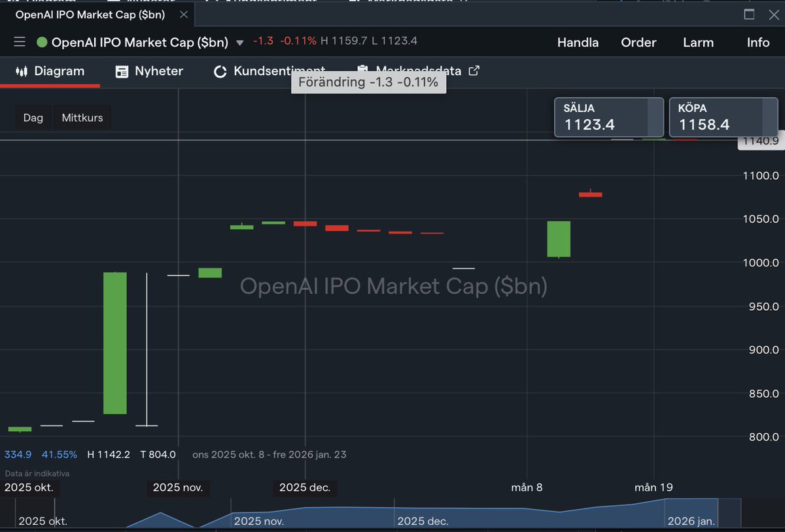Screen dimensions: 785x532
Task: Select the OpenAI IPO Market Cap ($bn) tab
Action: [90, 14]
